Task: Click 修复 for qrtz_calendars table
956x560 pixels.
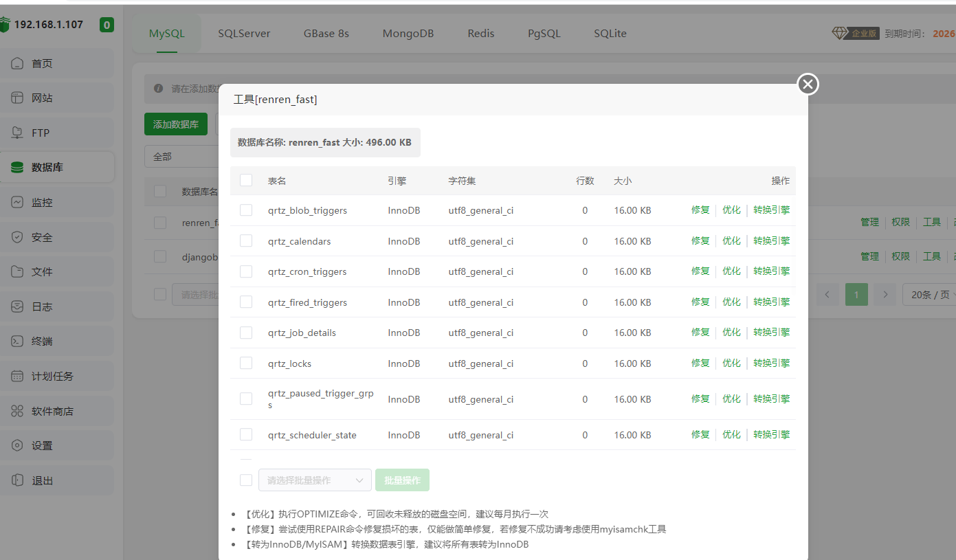Action: pos(700,241)
